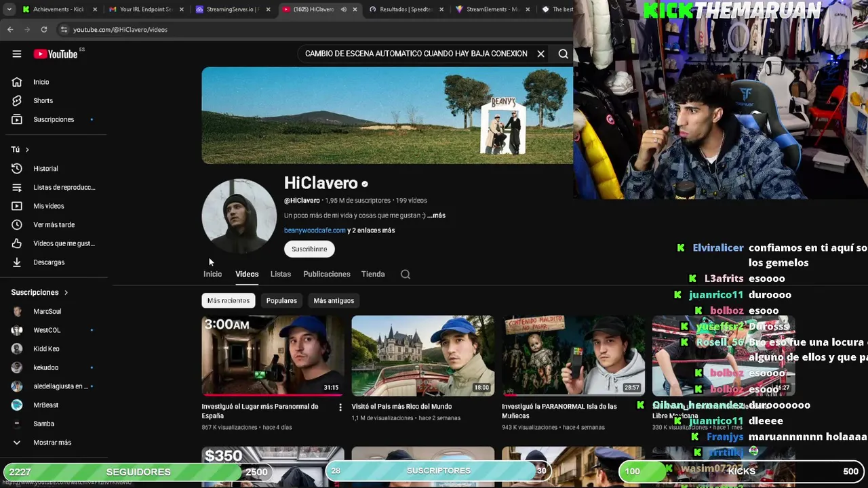Open the YouTube hamburger guide menu
The image size is (868, 488).
click(x=17, y=54)
